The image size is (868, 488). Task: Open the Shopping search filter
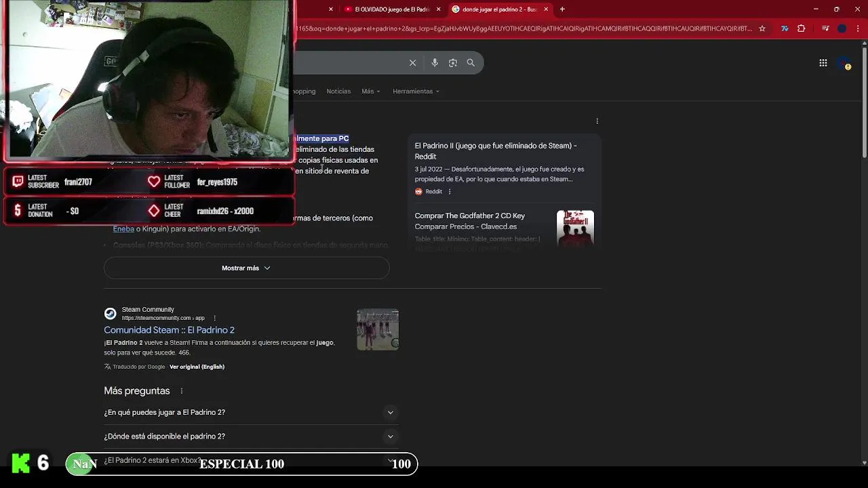click(304, 91)
